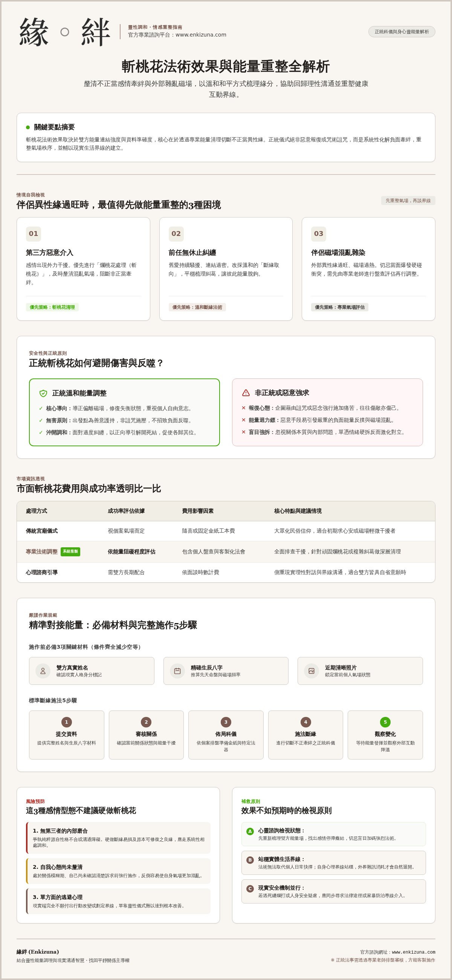The height and width of the screenshot is (980, 452).
Task: Click the 需雙方長期配合 table cell
Action: (126, 572)
